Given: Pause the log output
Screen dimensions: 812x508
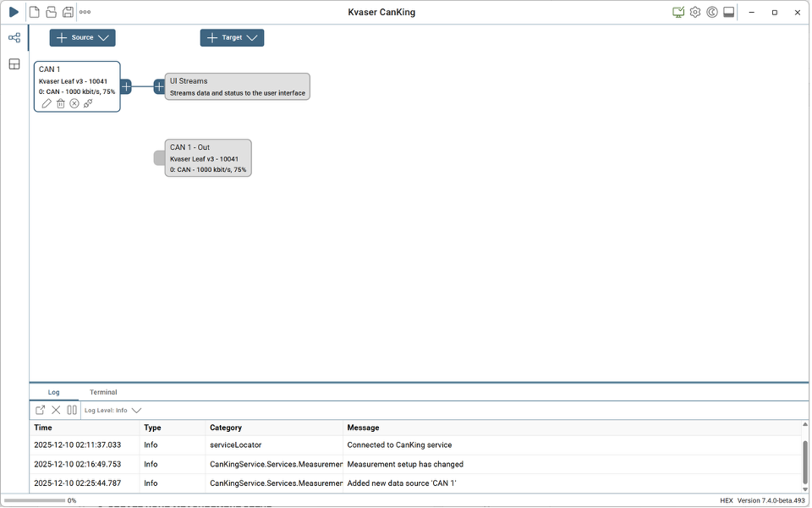Looking at the screenshot, I should (72, 410).
